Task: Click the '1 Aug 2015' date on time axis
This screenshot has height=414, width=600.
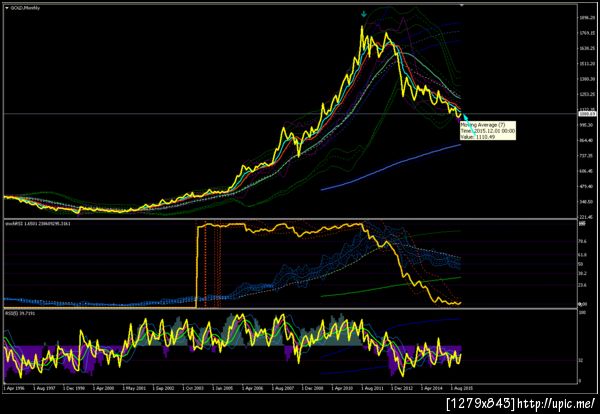Action: point(462,388)
